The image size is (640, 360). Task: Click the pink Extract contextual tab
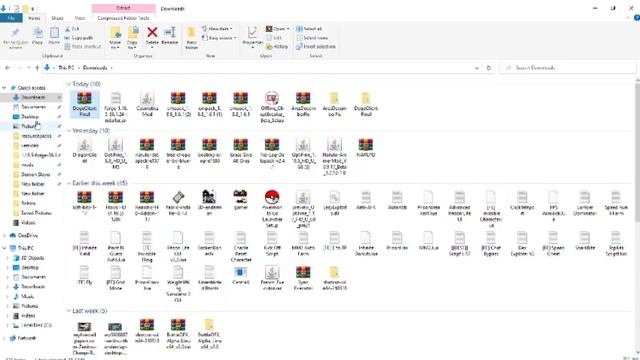click(124, 8)
